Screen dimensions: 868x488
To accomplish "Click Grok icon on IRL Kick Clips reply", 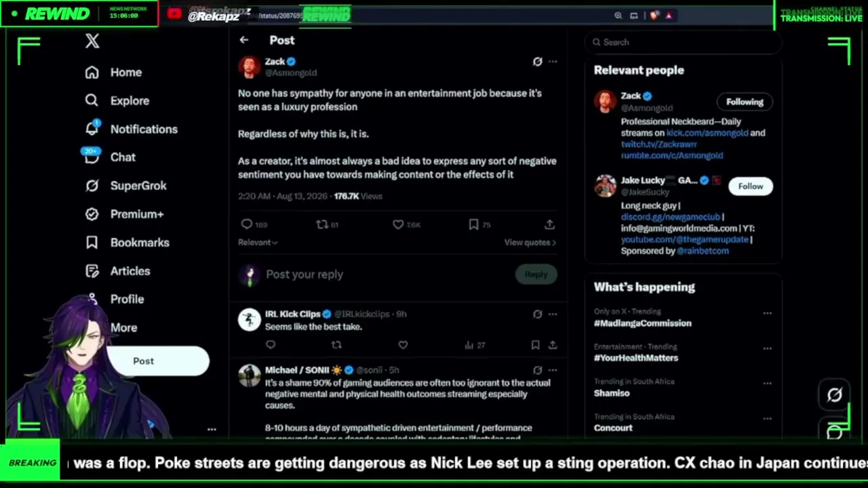I will (x=537, y=314).
